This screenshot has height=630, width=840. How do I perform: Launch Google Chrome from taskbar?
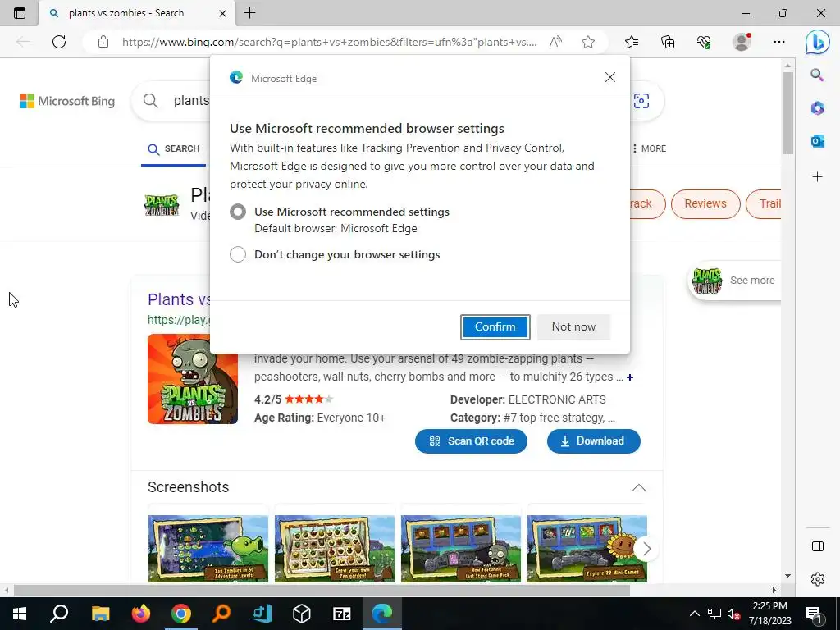pos(181,614)
